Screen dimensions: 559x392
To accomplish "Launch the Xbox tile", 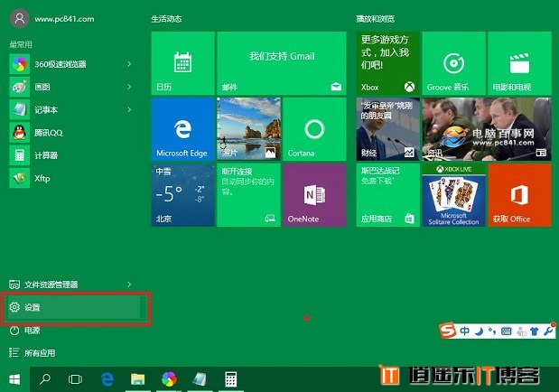I will pyautogui.click(x=388, y=63).
